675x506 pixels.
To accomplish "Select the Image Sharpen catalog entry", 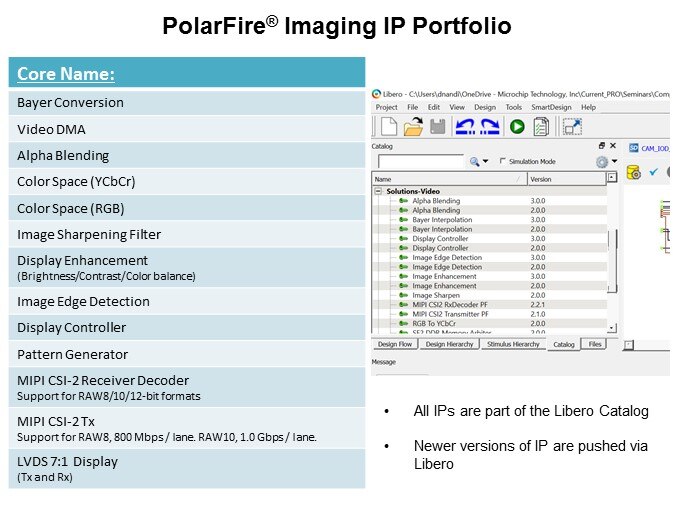I will [x=435, y=295].
